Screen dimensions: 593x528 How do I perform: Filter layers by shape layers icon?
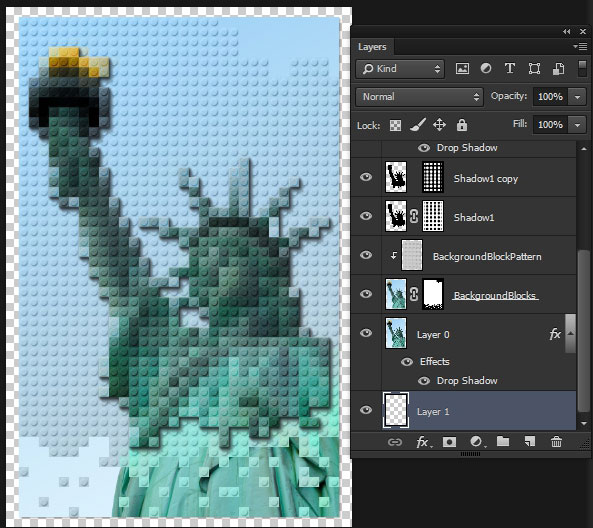point(534,69)
